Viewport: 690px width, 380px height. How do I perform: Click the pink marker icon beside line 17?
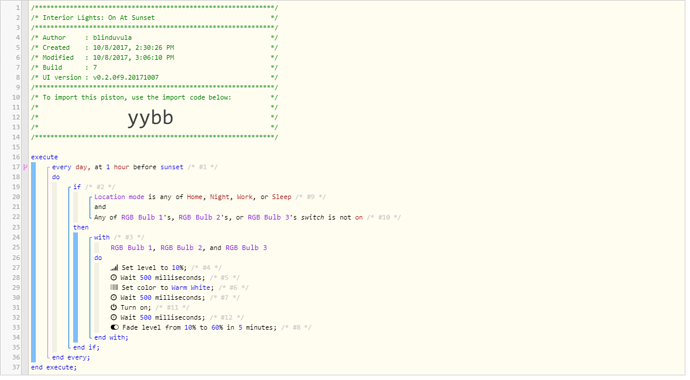coord(26,167)
